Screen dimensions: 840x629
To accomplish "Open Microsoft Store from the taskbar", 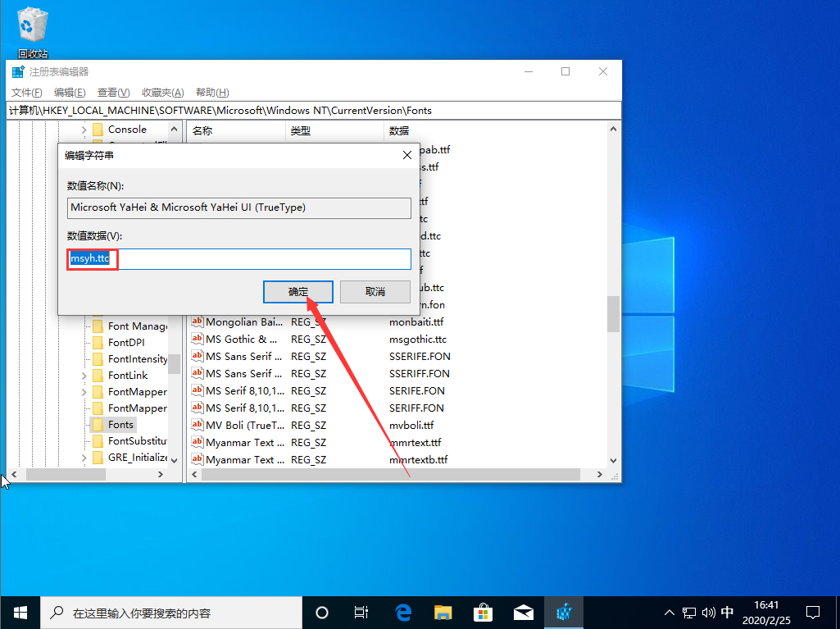I will point(484,612).
